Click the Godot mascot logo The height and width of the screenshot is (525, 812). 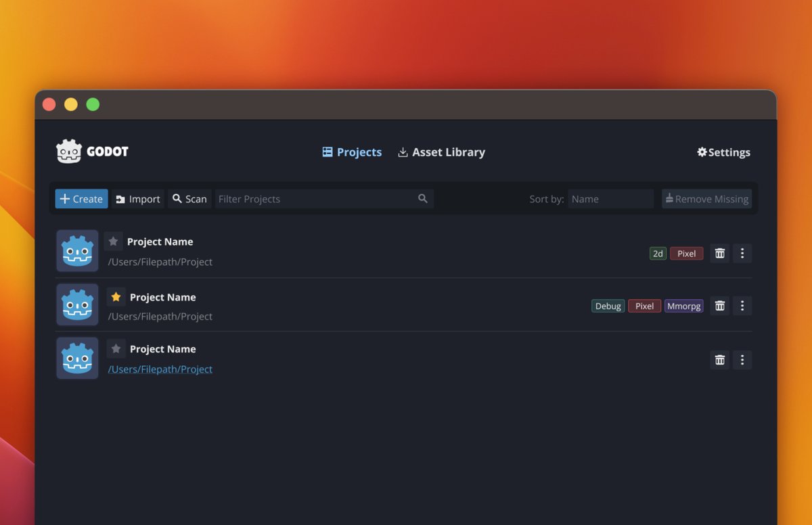(70, 150)
